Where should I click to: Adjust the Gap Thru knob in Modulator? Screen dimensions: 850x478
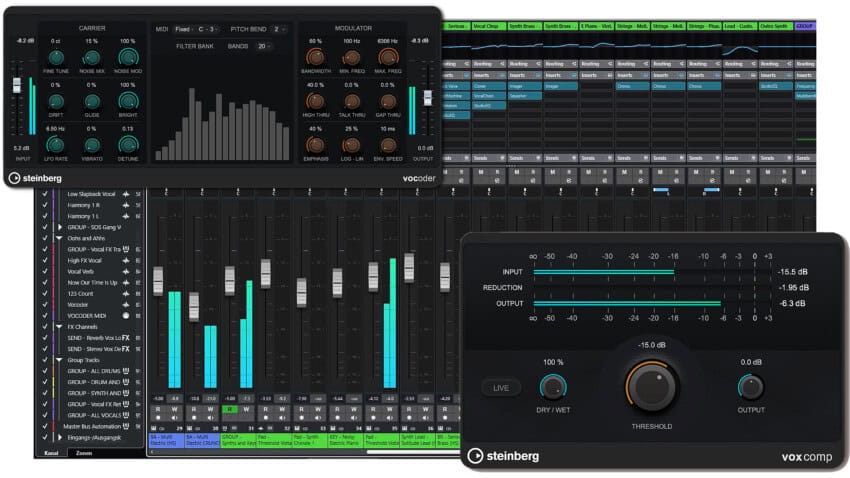point(388,101)
